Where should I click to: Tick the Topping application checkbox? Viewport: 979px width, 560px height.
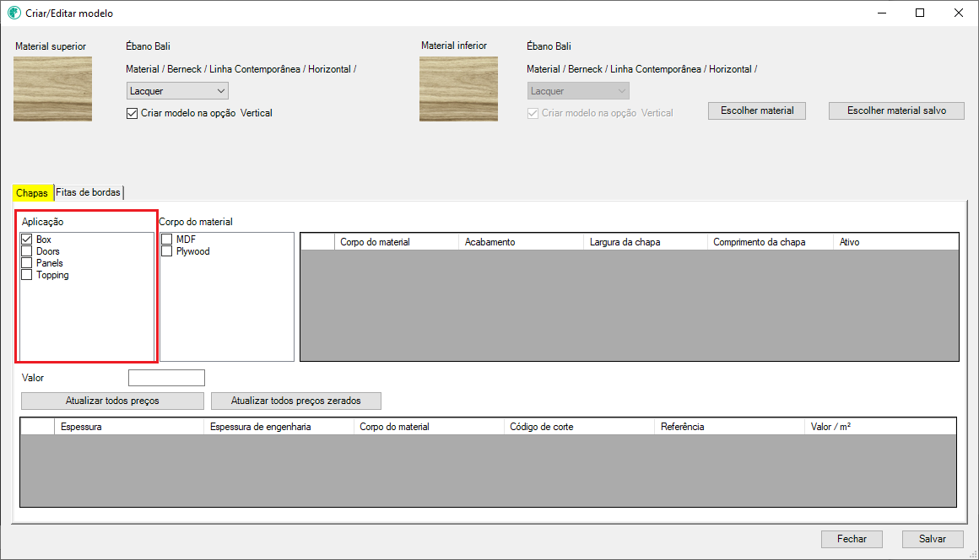click(x=27, y=275)
